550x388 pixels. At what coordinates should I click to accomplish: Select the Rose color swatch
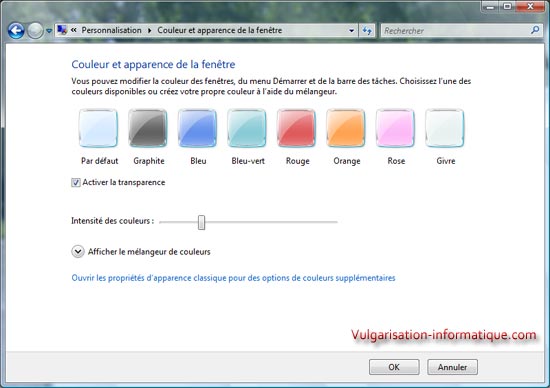[x=395, y=128]
